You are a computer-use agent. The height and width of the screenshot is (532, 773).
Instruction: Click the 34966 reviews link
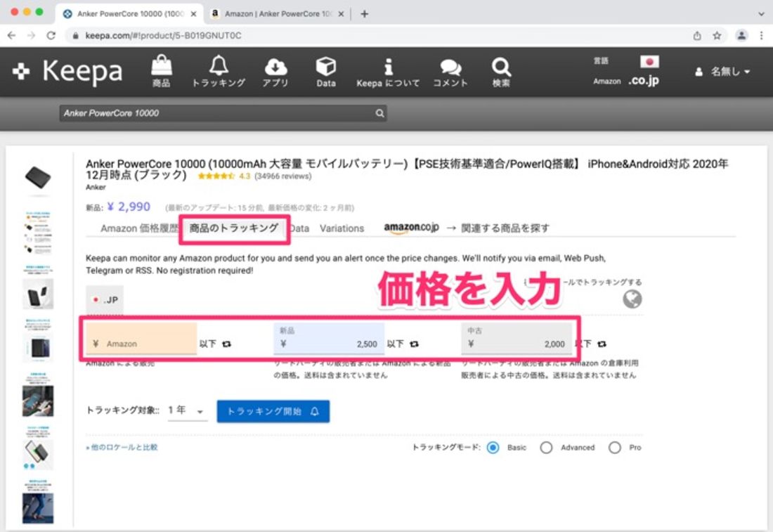[283, 176]
